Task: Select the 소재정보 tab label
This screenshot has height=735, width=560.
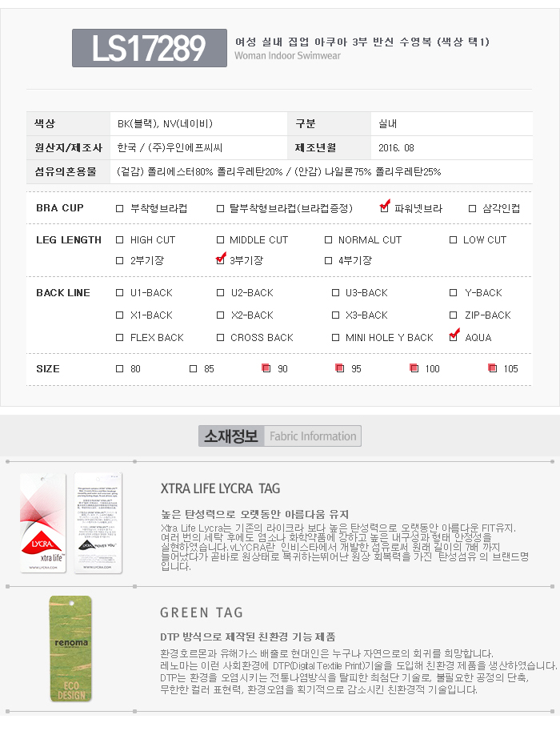Action: 231,436
